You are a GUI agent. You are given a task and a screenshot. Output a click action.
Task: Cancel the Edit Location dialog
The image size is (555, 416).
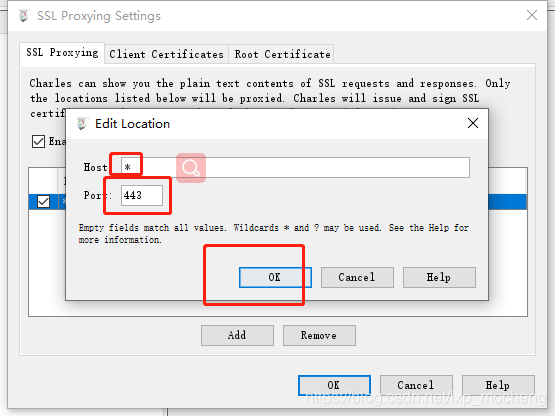tap(357, 277)
